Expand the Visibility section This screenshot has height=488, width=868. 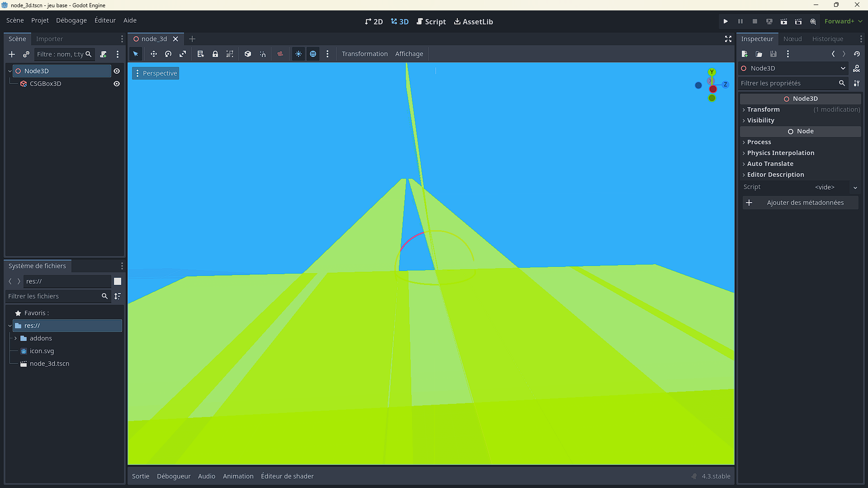[x=801, y=120]
